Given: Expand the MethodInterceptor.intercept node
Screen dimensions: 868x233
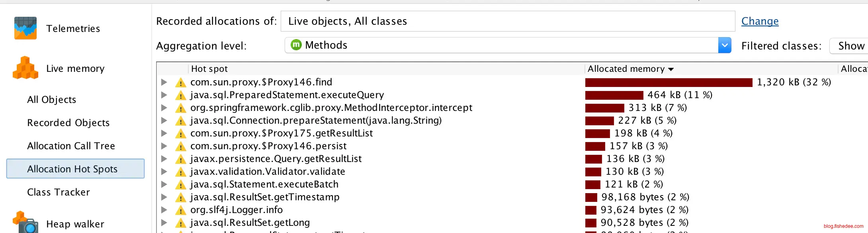Looking at the screenshot, I should [164, 108].
